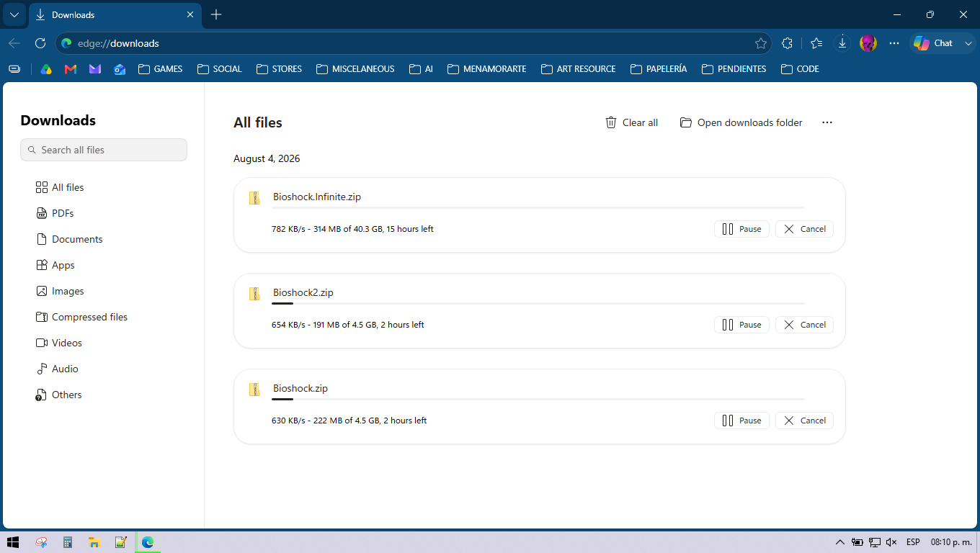
Task: Open the Favorites list icon
Action: pyautogui.click(x=816, y=43)
